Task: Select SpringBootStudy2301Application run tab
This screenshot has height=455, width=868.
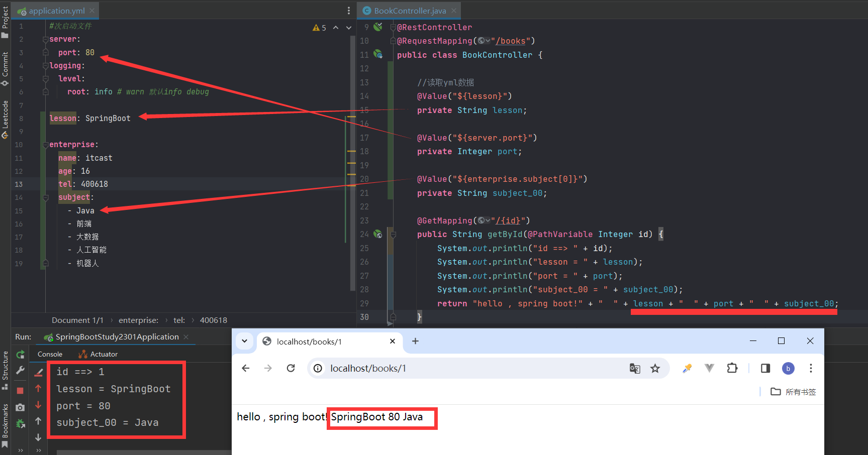Action: [116, 336]
